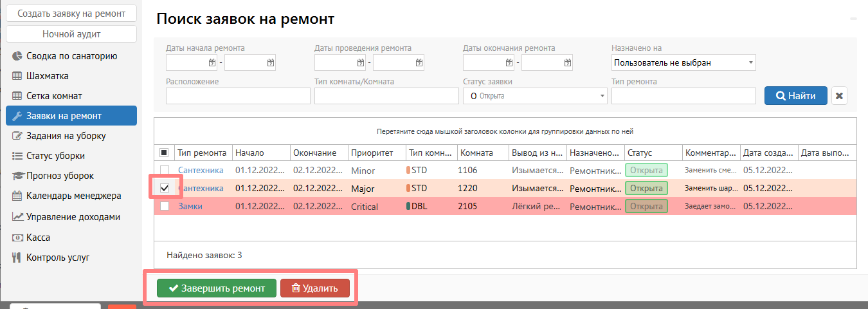Click the clear filters X icon

[x=839, y=96]
